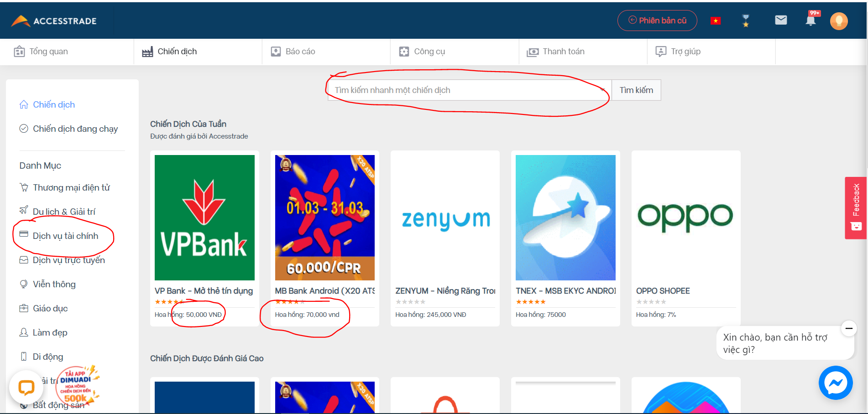Click the Báo cáo download icon
Screen dimensions: 868x414
[276, 52]
